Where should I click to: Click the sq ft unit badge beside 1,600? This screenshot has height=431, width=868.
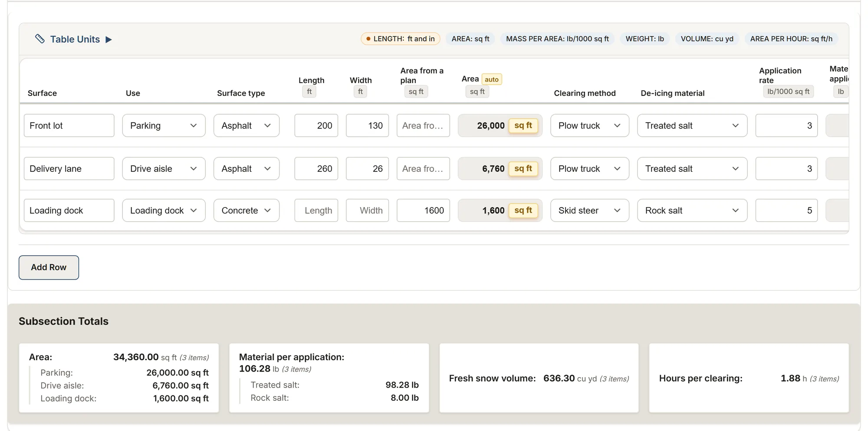(523, 211)
